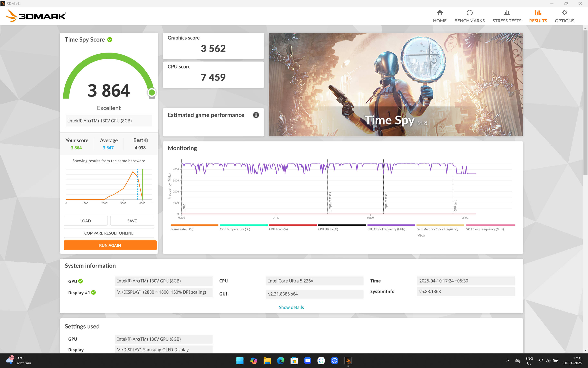The height and width of the screenshot is (368, 588).
Task: Open the Estimated game performance info icon
Action: [x=256, y=115]
